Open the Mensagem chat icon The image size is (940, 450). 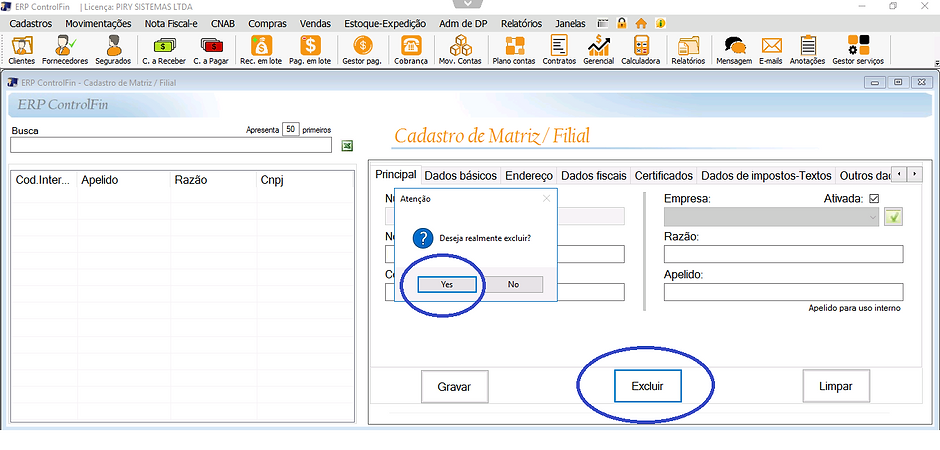click(x=734, y=50)
